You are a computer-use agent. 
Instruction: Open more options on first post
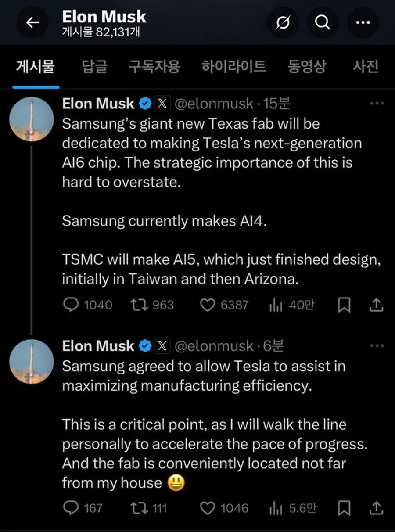(x=377, y=104)
